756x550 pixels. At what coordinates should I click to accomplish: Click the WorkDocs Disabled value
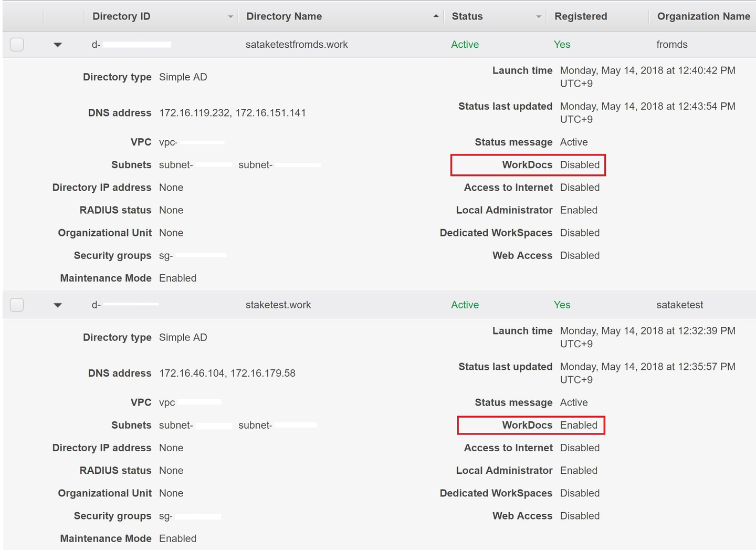coord(580,165)
